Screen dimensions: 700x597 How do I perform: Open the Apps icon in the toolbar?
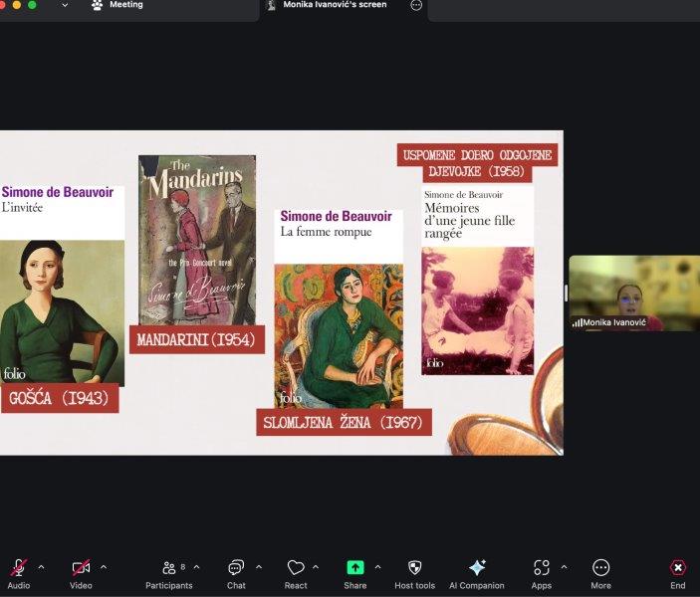(x=541, y=568)
